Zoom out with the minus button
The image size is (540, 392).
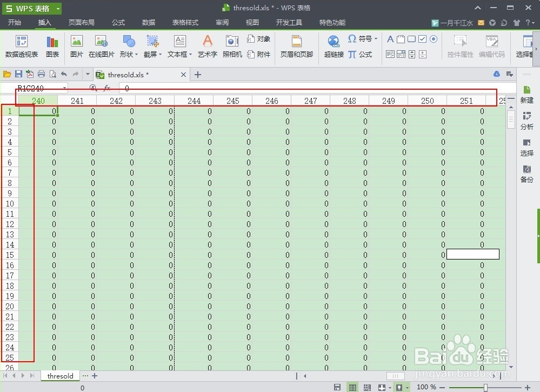[x=442, y=388]
